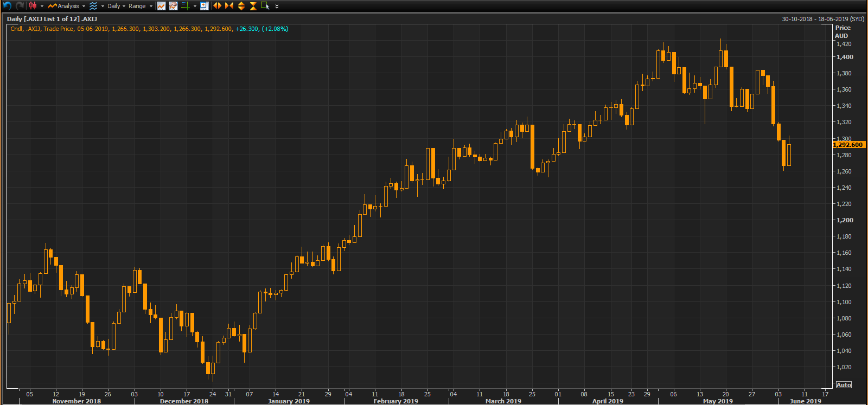The image size is (868, 405).
Task: Click the Auto scale button
Action: tap(844, 385)
